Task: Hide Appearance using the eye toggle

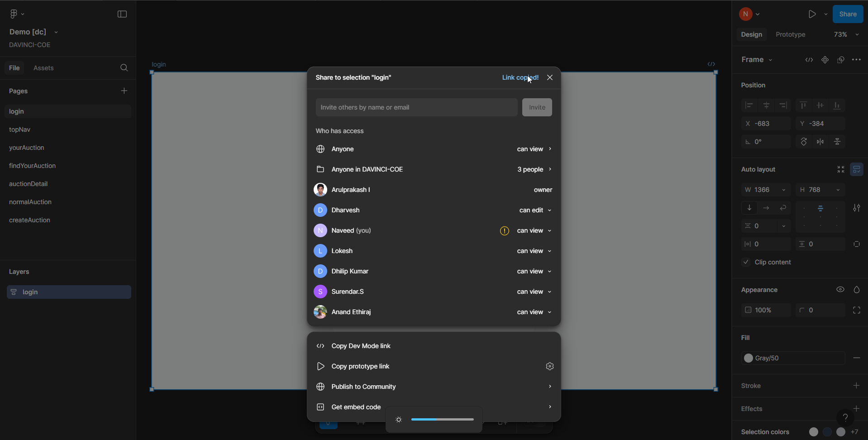Action: (x=840, y=289)
